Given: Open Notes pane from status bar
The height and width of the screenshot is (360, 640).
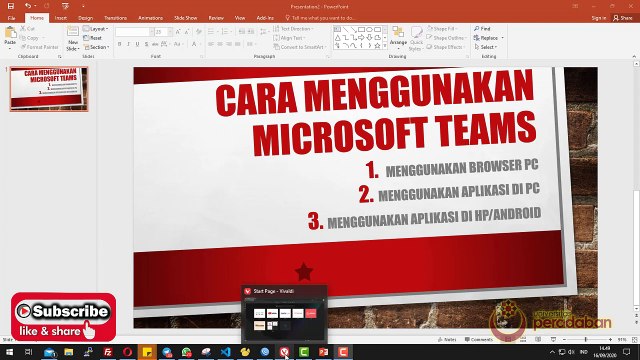Looking at the screenshot, I should (447, 340).
